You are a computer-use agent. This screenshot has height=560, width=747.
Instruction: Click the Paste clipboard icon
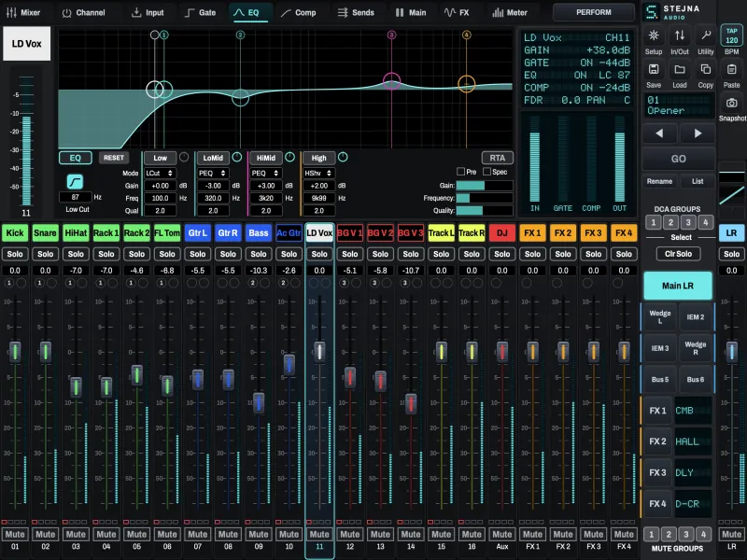click(732, 69)
